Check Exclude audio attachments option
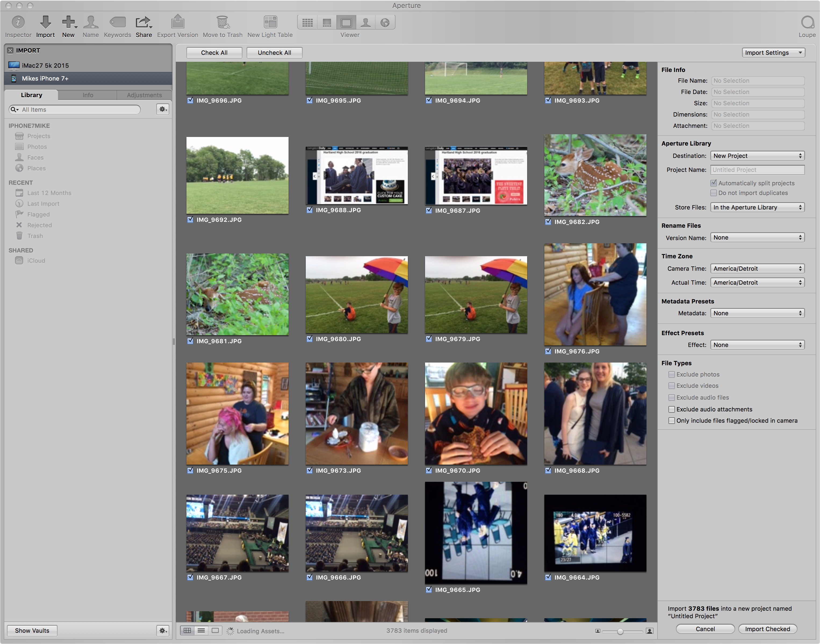Screen dimensions: 820x644 click(671, 409)
